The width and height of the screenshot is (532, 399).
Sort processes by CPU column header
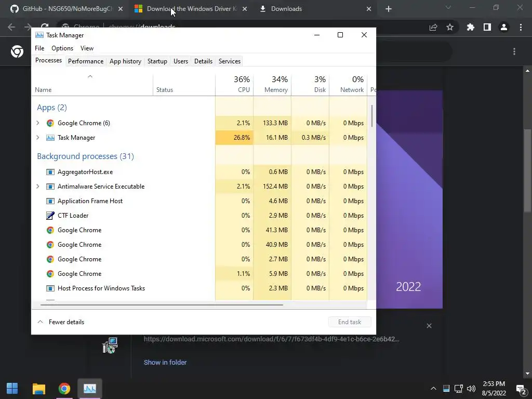[x=234, y=84]
